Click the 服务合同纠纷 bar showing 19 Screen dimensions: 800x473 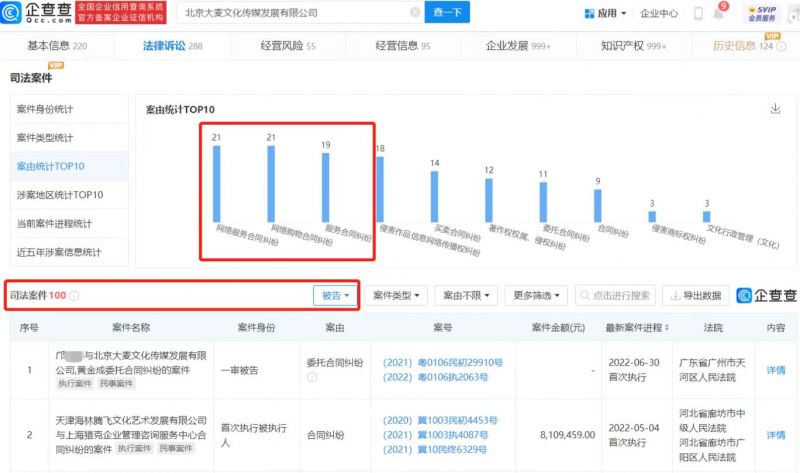pos(326,187)
